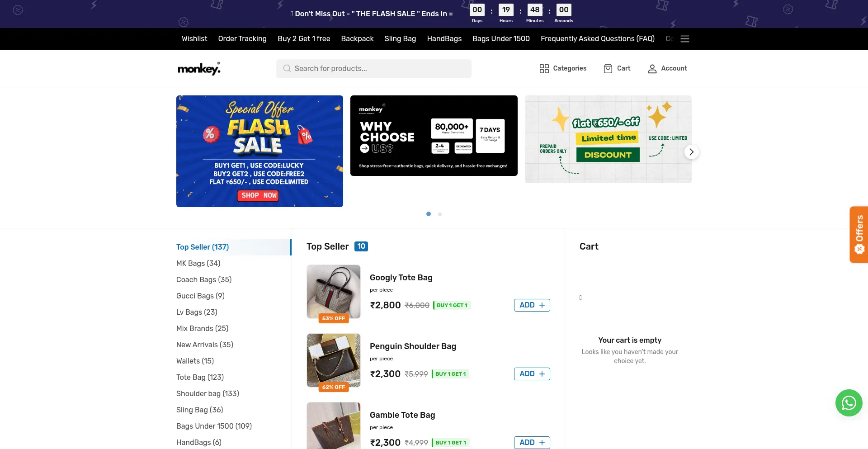868x449 pixels.
Task: Add Googly Tote Bag to cart
Action: pyautogui.click(x=532, y=305)
